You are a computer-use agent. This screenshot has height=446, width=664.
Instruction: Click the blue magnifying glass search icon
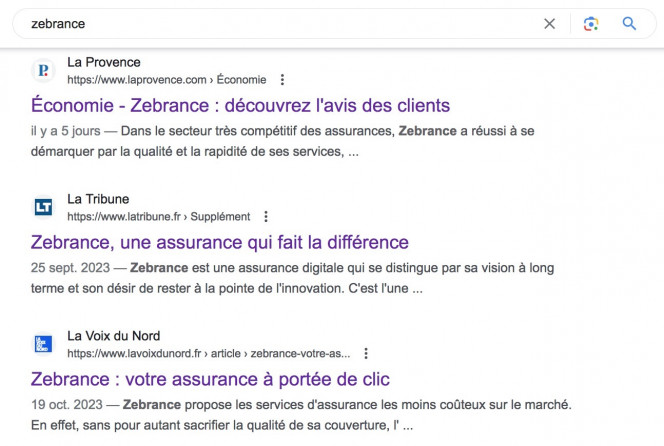coord(629,24)
